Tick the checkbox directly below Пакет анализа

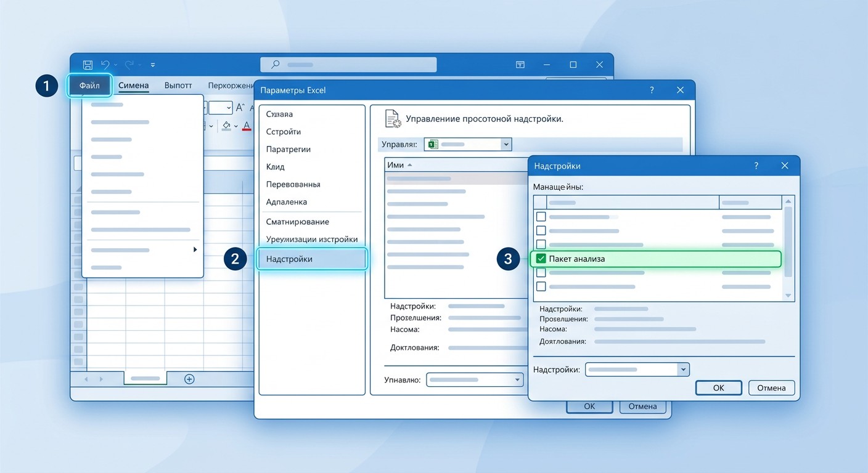541,272
